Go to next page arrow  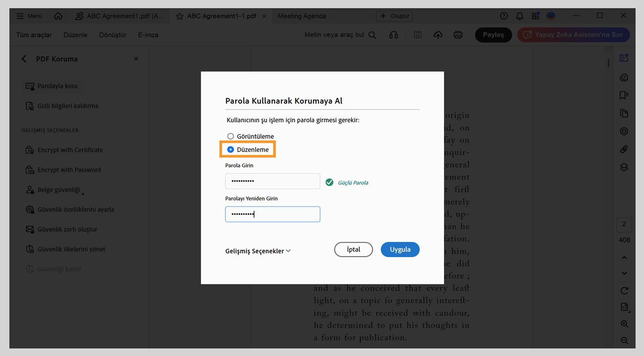pyautogui.click(x=624, y=273)
